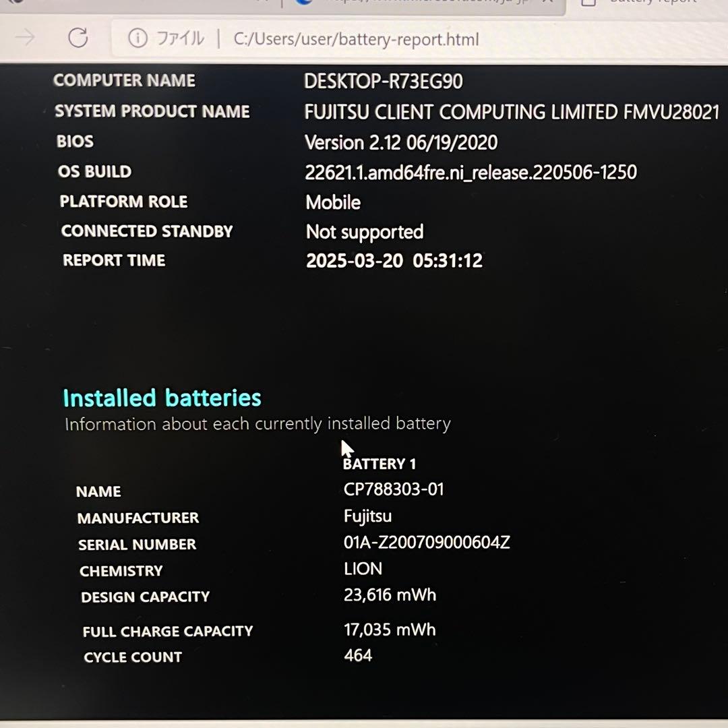Click the address bar with battery-report.html path
The image size is (728, 728).
coord(356,39)
